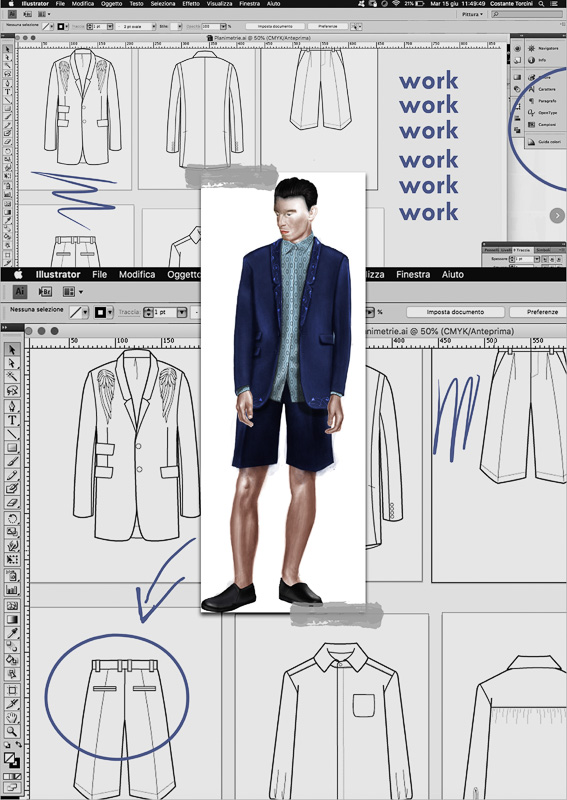Screen dimensions: 567x800
Task: Select the Symbol Sprayer tool in larger toolbar
Action: click(12, 576)
